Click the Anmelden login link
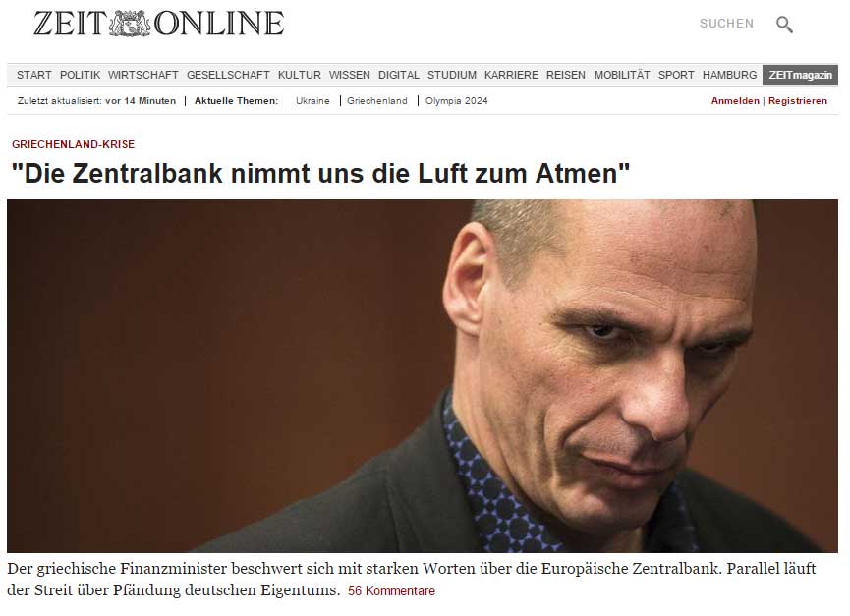 point(735,101)
